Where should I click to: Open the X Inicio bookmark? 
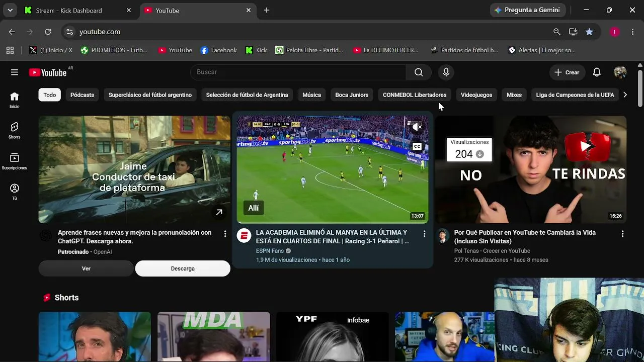(51, 50)
